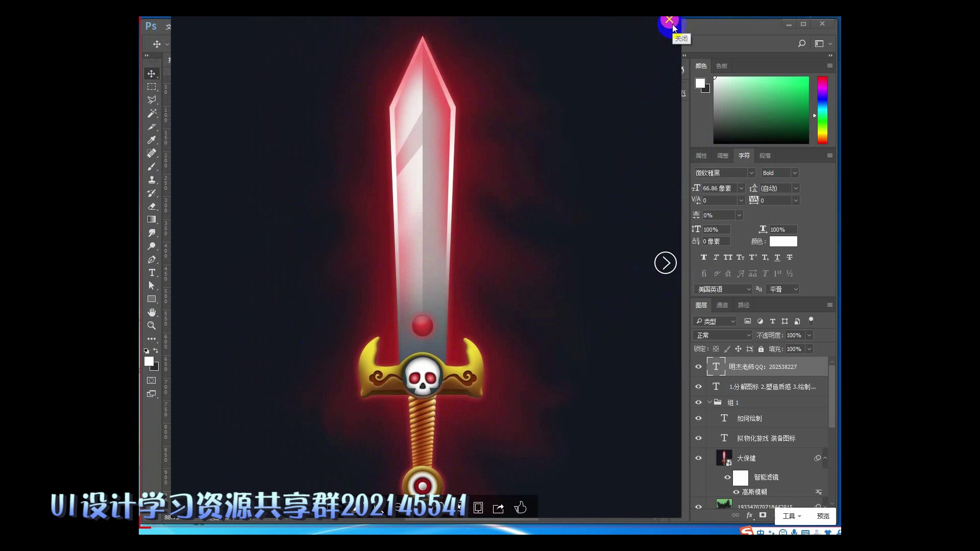Select the Eraser tool
The width and height of the screenshot is (980, 551).
[152, 206]
